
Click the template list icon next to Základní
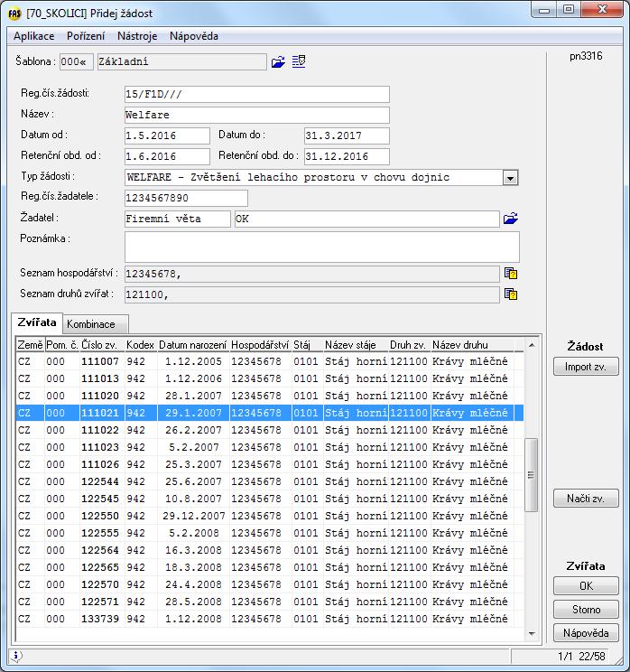click(299, 62)
